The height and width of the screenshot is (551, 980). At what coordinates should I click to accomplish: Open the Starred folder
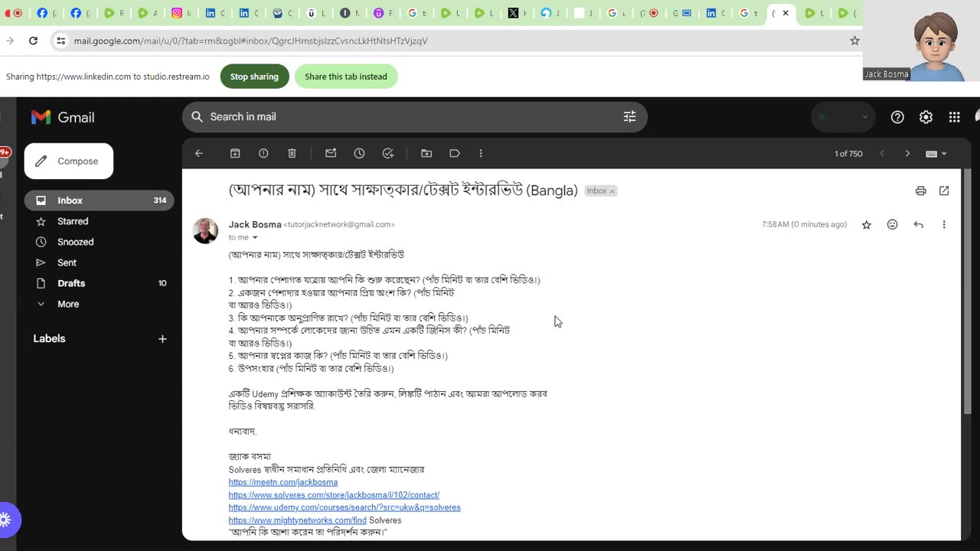coord(99,221)
